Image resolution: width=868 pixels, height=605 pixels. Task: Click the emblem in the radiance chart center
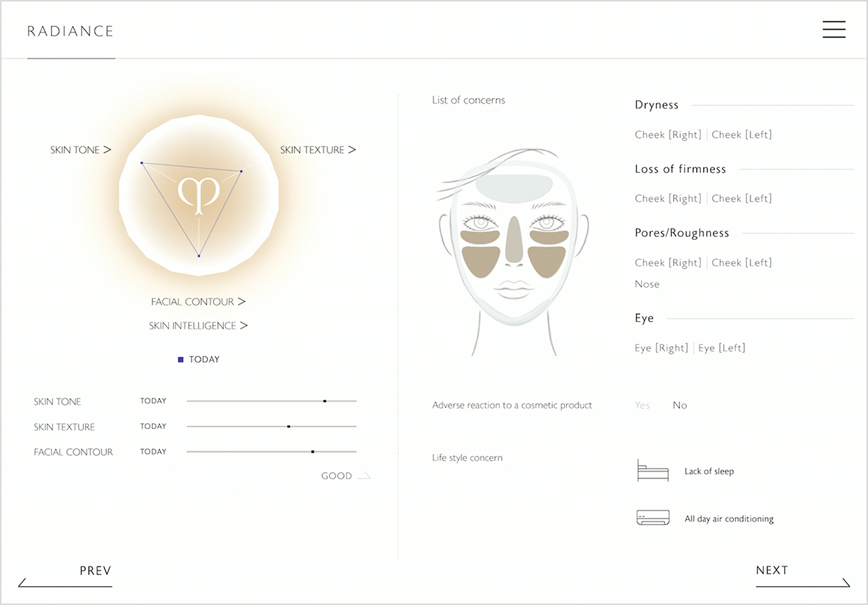tap(199, 194)
